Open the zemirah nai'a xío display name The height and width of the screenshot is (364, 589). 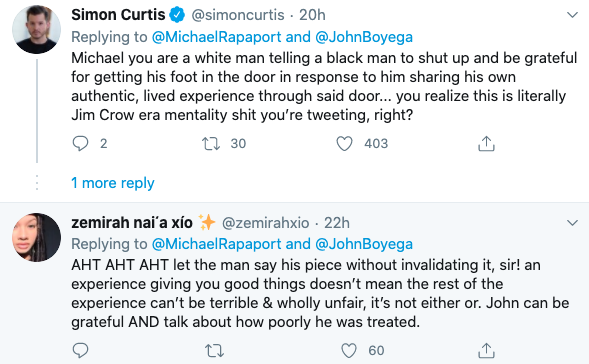coord(132,223)
